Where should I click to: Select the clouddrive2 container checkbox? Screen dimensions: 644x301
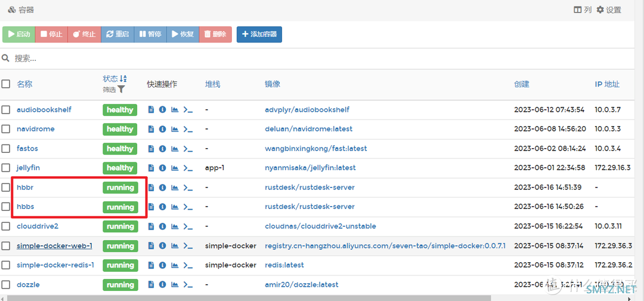pos(6,226)
